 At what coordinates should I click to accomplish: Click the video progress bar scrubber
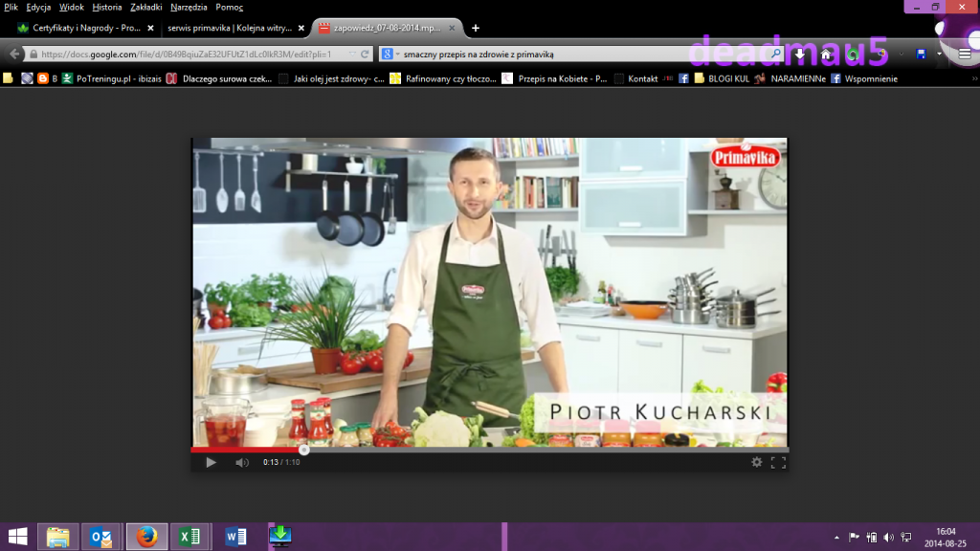click(x=303, y=450)
